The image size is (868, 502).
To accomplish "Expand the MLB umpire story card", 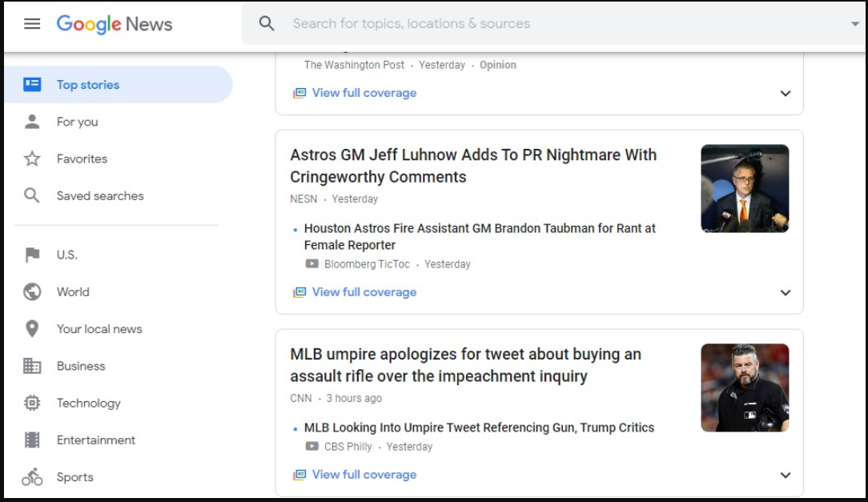I will (x=786, y=475).
